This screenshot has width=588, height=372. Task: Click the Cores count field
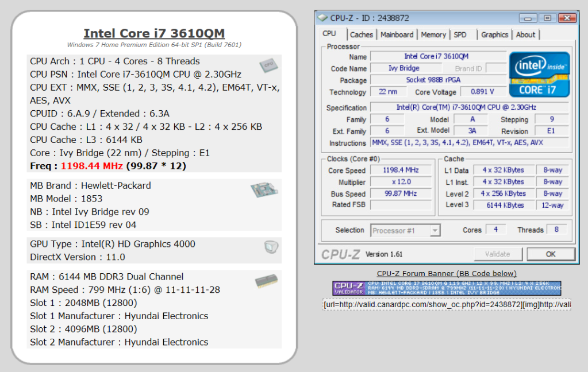tap(496, 229)
